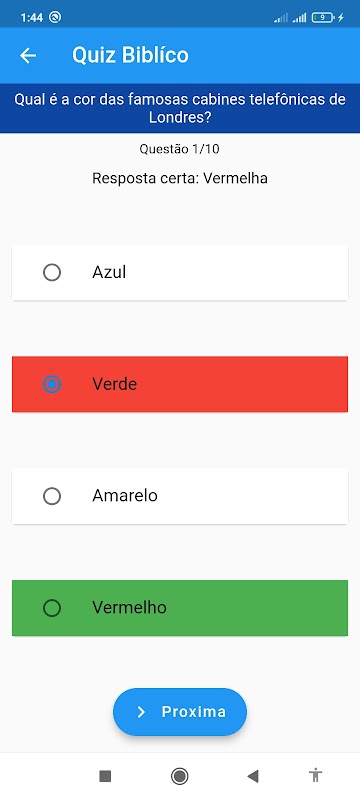Tap the signal strength bars icon

click(x=299, y=18)
